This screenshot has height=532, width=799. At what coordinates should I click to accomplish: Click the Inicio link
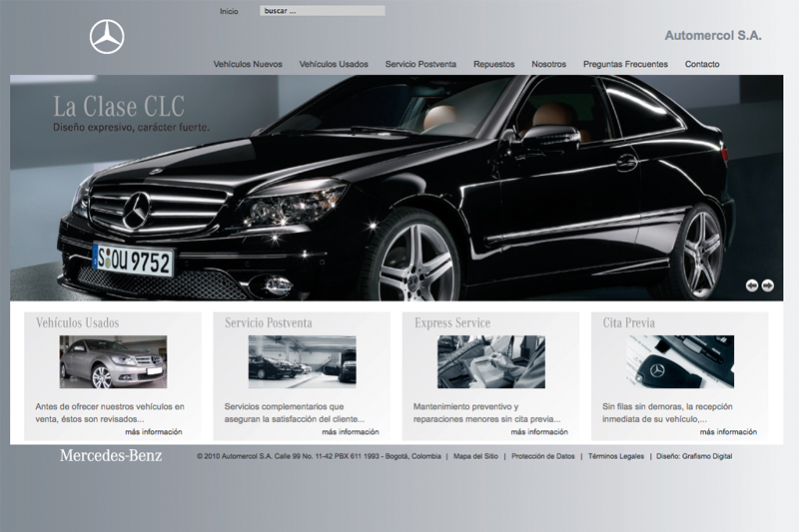[x=229, y=11]
